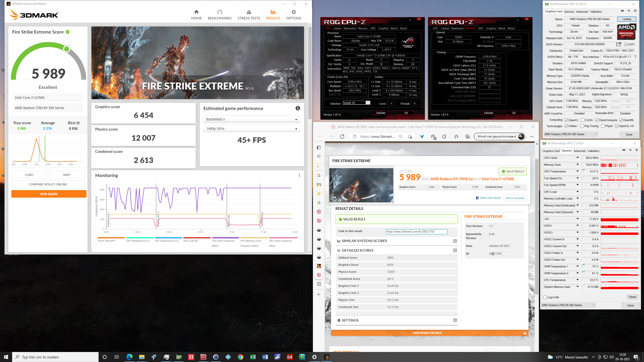644x362 pixels.
Task: Add this page to favorites star
Action: pyautogui.click(x=410, y=137)
